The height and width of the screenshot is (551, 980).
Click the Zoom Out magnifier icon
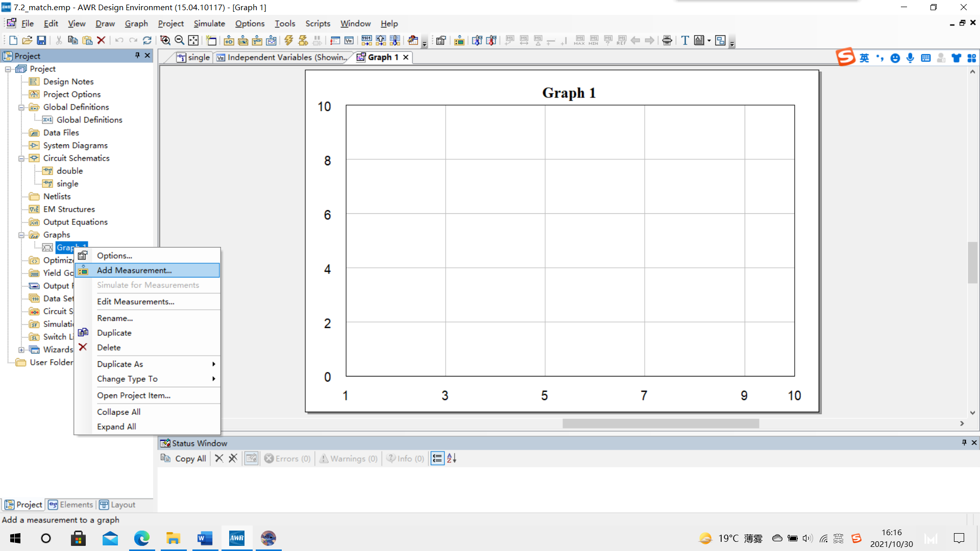(x=179, y=40)
